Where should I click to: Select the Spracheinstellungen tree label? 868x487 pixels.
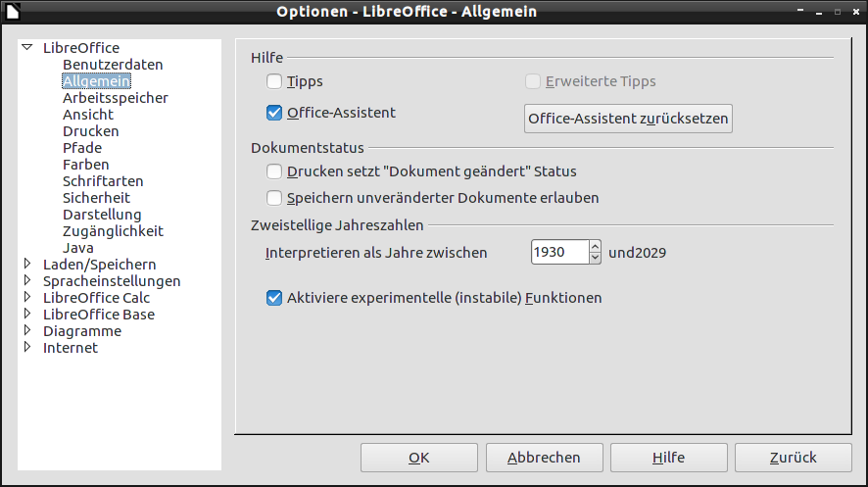point(112,281)
